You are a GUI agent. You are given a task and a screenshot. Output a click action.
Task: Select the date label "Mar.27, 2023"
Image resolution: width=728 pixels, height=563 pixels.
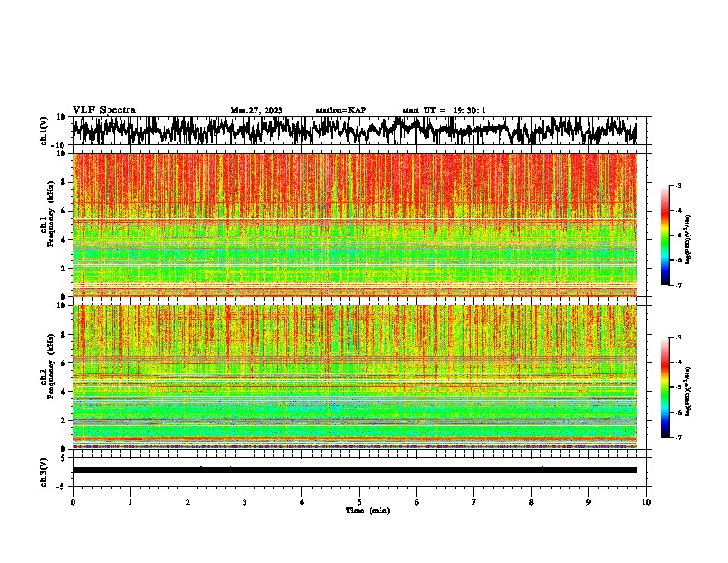click(x=256, y=110)
